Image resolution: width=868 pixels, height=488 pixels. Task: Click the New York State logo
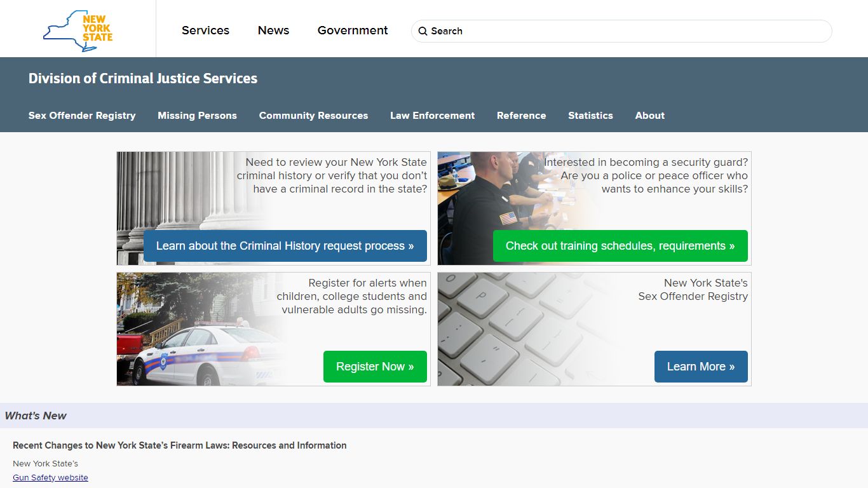[x=78, y=30]
